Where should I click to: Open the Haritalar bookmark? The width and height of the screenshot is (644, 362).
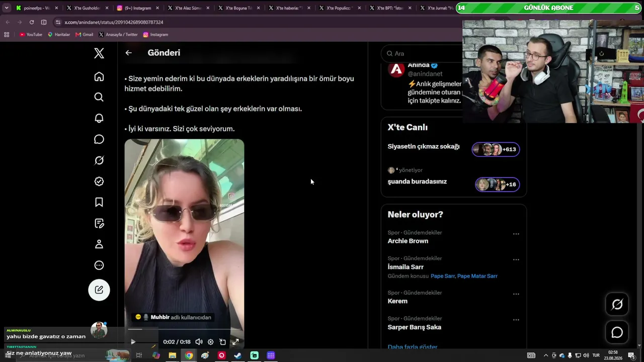(x=59, y=35)
